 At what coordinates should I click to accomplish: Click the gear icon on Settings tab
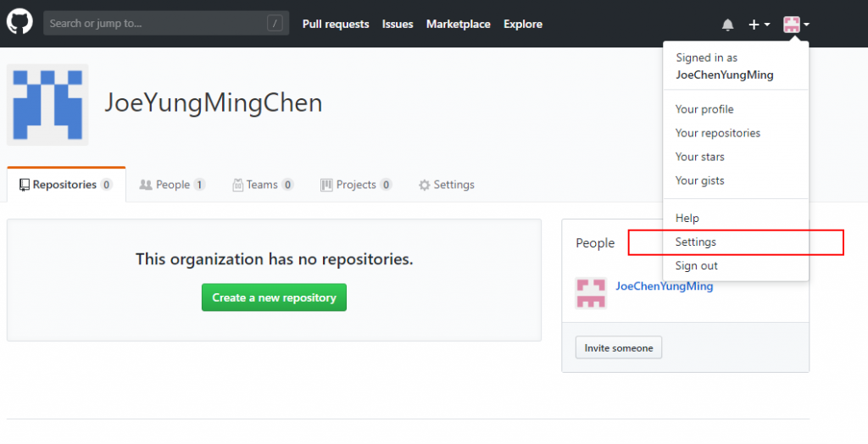point(424,185)
